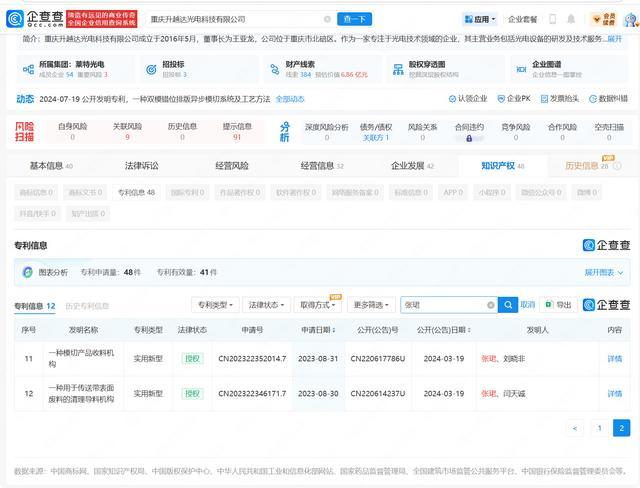The image size is (640, 488).
Task: Open 深度风险分析
Action: pyautogui.click(x=327, y=132)
